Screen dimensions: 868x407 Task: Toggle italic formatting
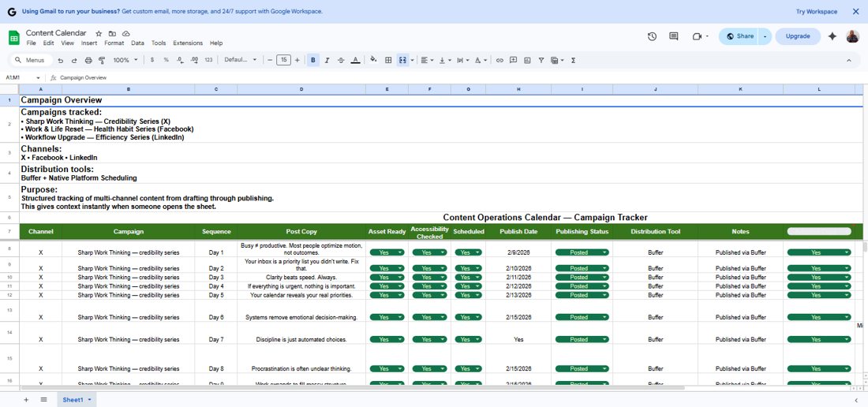327,60
